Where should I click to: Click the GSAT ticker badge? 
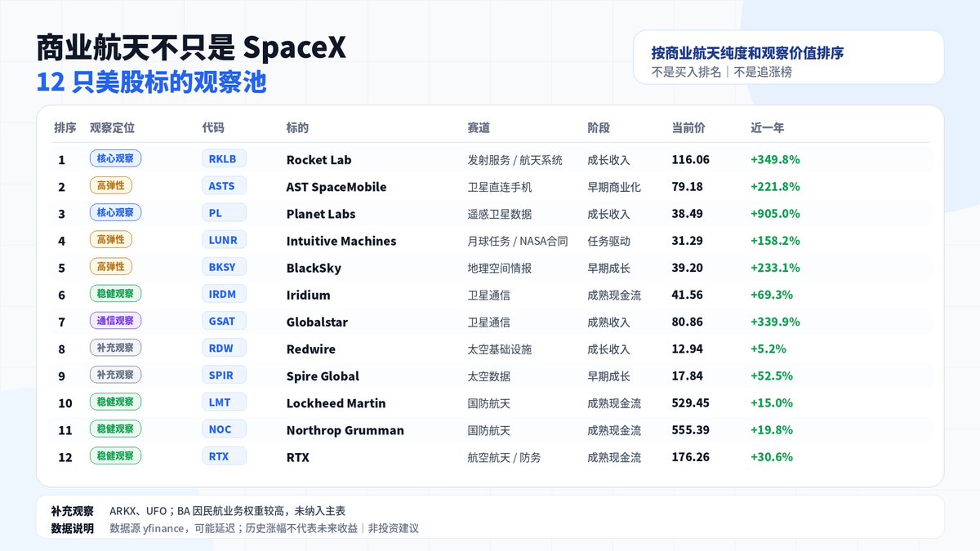coord(224,321)
